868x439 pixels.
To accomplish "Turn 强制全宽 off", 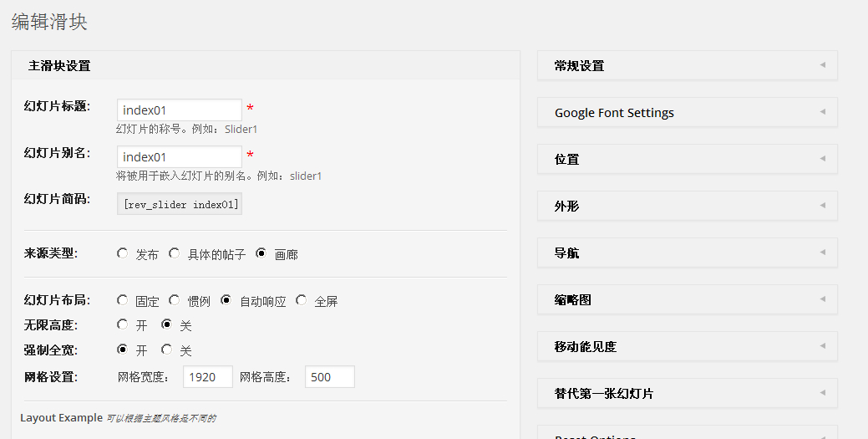I will [x=167, y=350].
